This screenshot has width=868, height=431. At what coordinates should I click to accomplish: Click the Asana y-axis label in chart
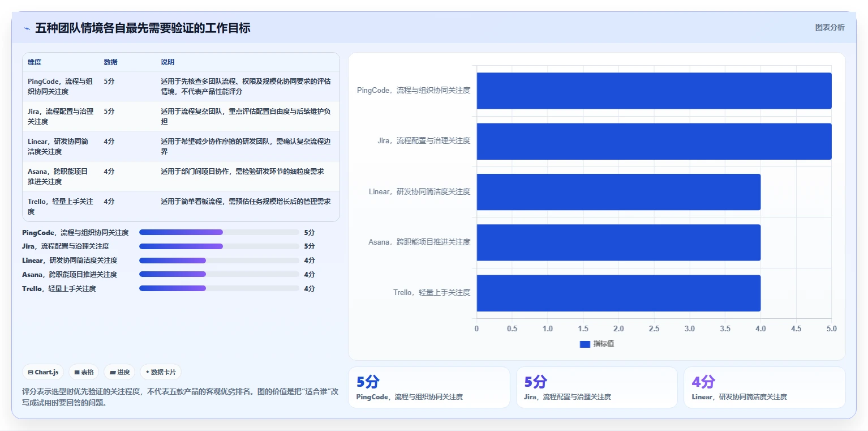pos(419,242)
